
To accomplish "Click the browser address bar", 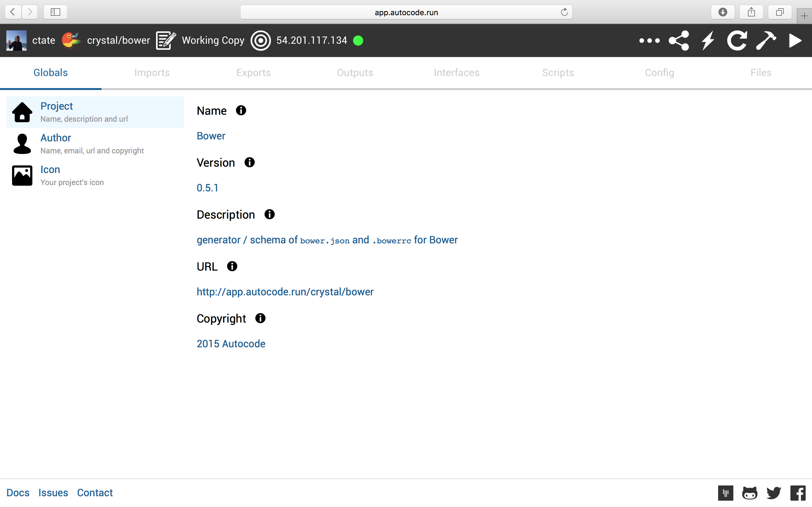I will tap(406, 12).
